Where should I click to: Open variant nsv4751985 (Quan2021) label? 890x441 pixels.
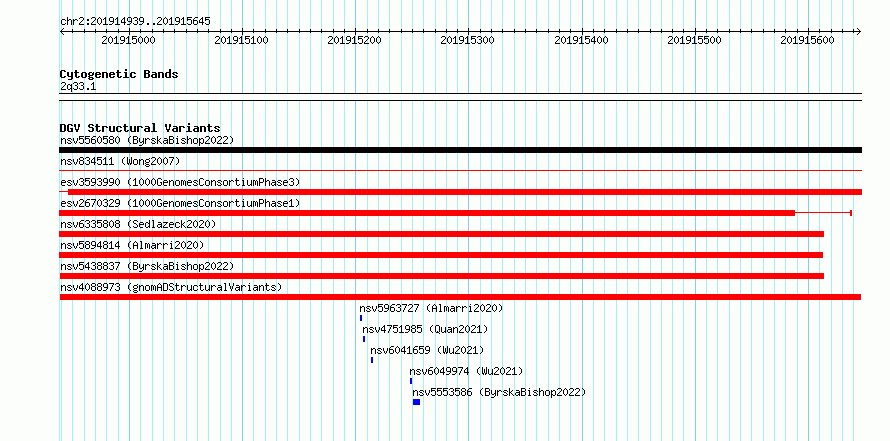point(425,329)
